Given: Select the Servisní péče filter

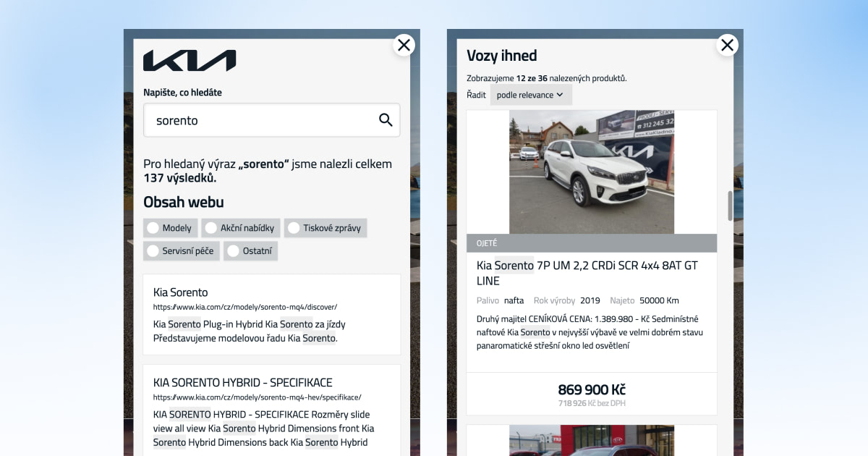Looking at the screenshot, I should [181, 251].
